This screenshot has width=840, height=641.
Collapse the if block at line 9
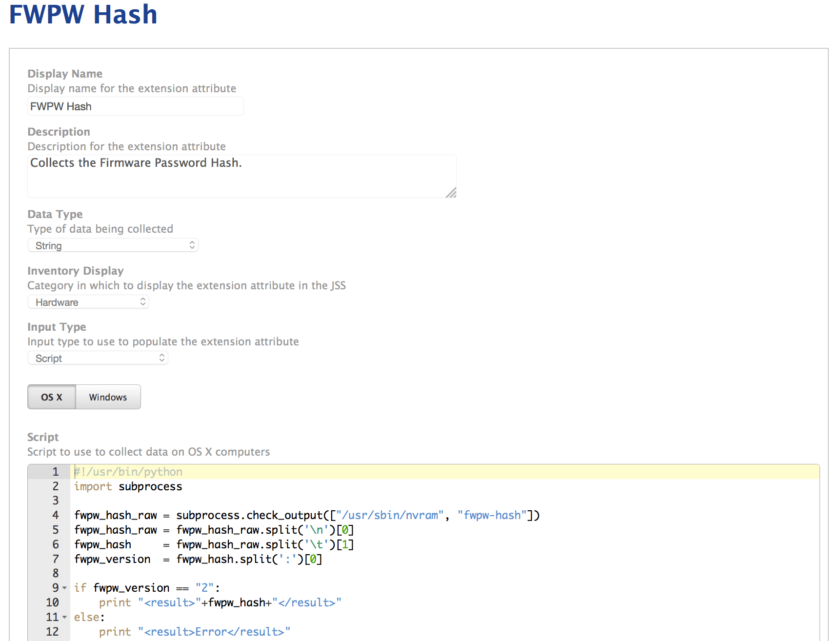(64, 588)
